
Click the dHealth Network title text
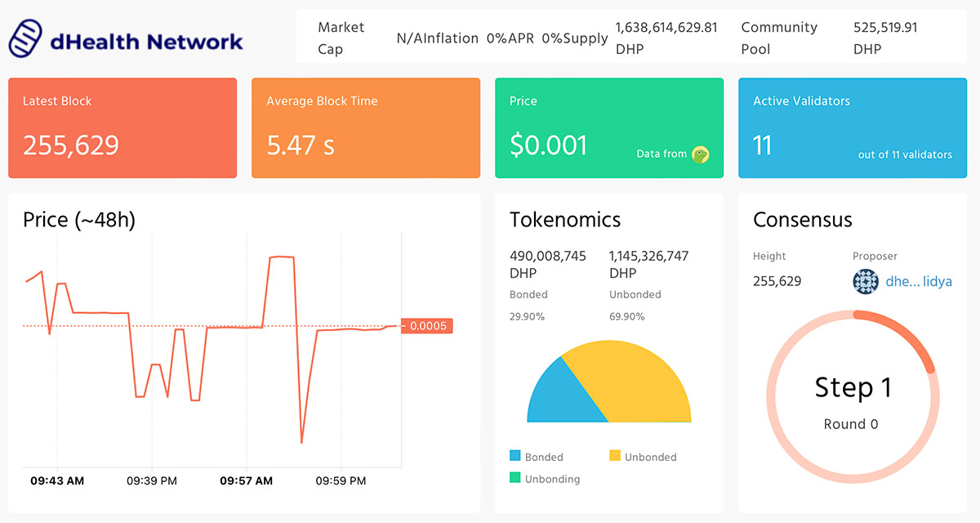[x=146, y=41]
